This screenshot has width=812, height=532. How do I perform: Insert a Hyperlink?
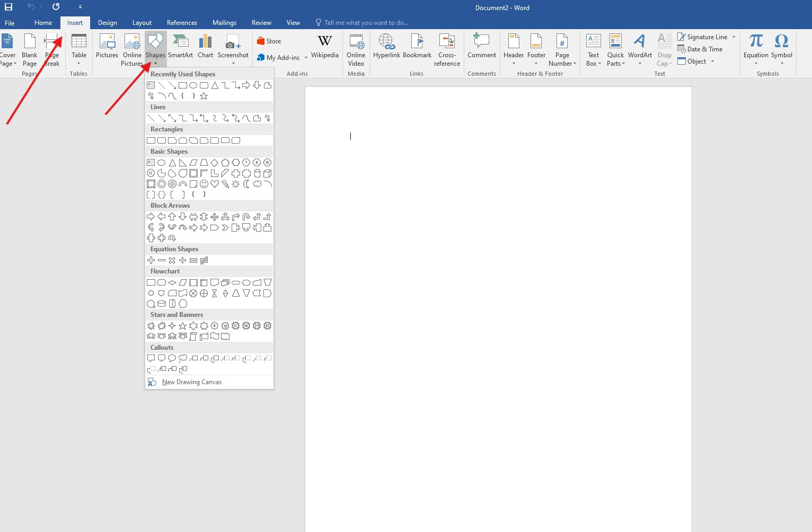click(x=386, y=47)
